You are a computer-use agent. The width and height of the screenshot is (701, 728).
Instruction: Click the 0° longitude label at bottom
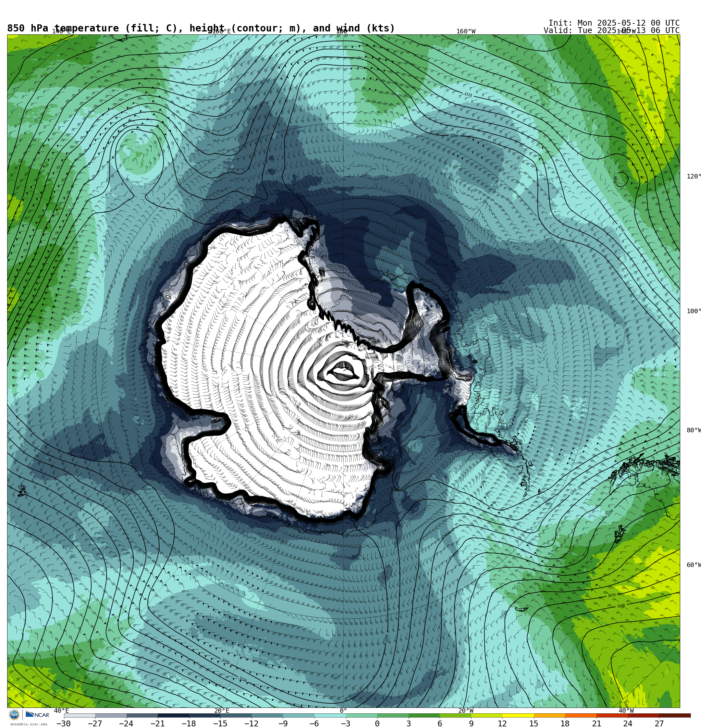point(343,710)
